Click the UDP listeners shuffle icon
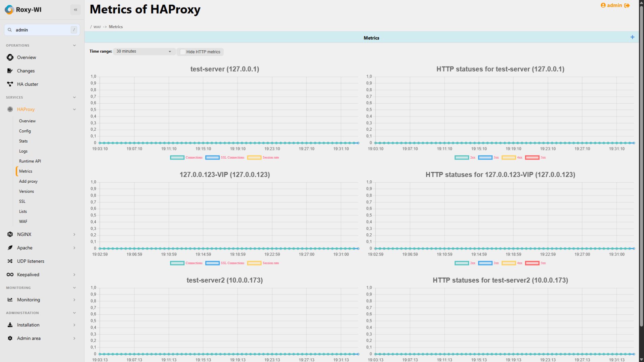This screenshot has height=362, width=644. [x=10, y=261]
